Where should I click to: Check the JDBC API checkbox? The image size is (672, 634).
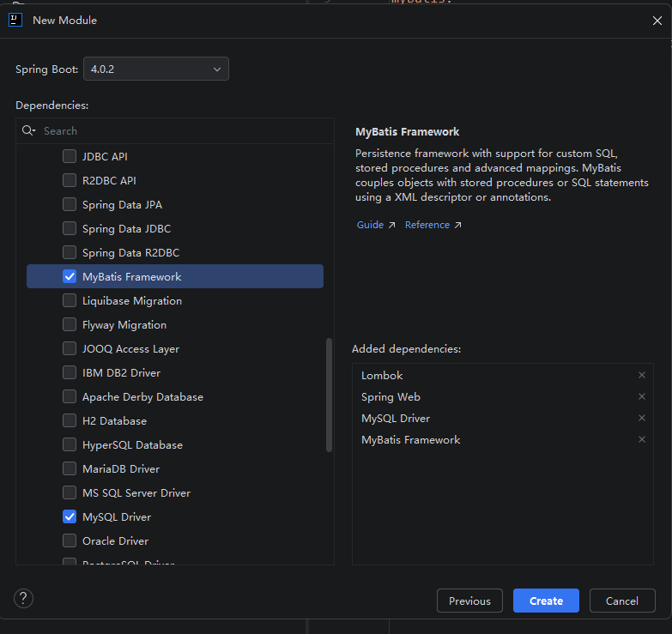tap(70, 156)
